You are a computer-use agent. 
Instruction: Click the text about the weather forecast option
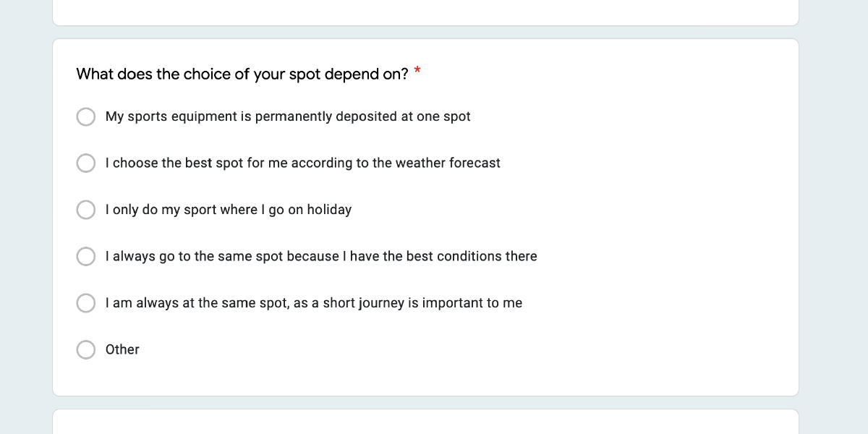pos(302,163)
